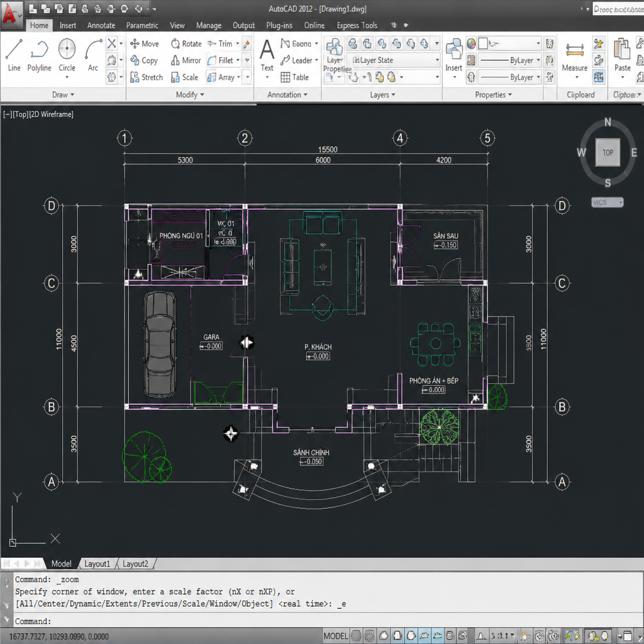
Task: Open the first ByLayer dropdown in Properties
Action: (509, 60)
